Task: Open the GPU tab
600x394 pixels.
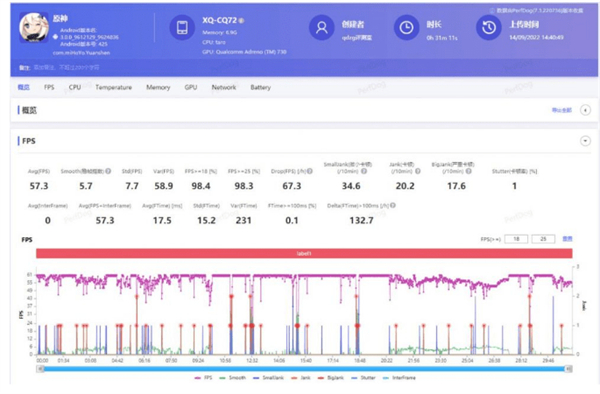Action: pyautogui.click(x=191, y=87)
